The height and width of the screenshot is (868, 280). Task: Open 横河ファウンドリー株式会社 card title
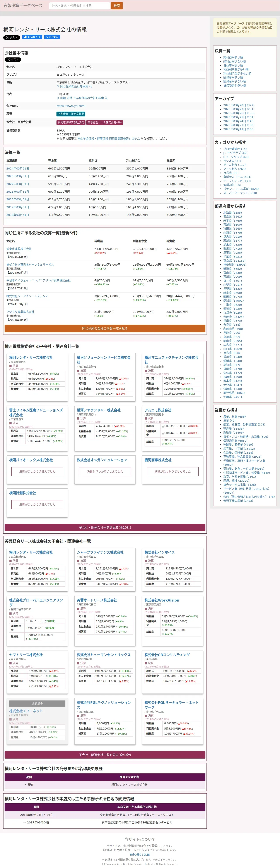click(x=99, y=410)
